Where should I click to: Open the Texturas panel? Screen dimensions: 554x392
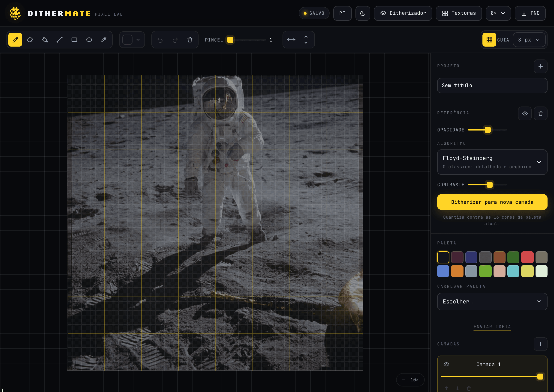pos(459,13)
